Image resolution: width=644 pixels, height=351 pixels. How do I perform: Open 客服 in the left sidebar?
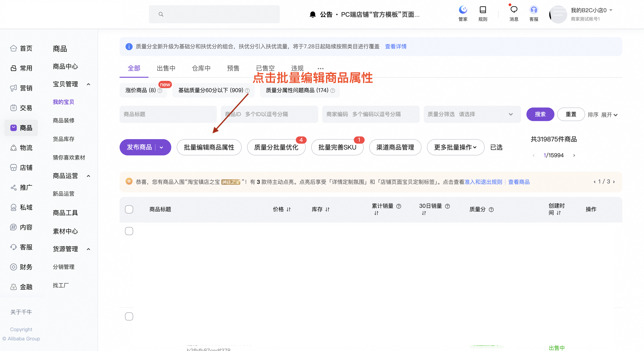point(21,247)
